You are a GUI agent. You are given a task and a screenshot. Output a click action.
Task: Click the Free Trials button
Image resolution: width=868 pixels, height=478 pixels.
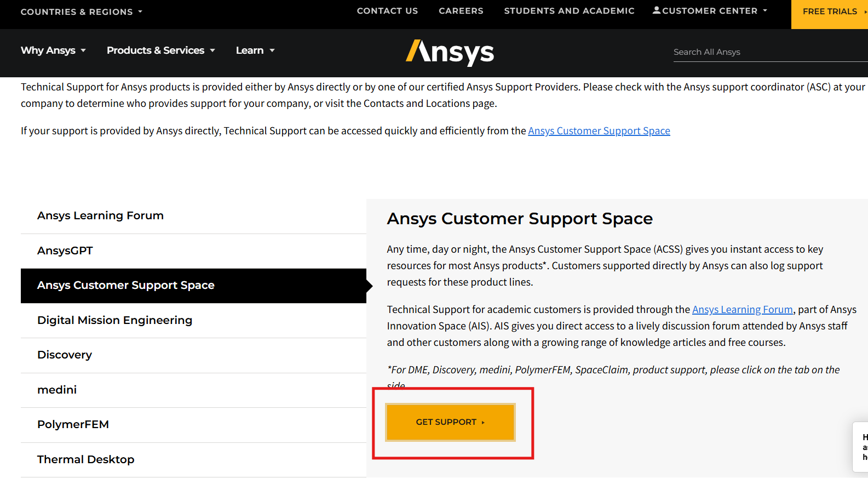point(829,12)
